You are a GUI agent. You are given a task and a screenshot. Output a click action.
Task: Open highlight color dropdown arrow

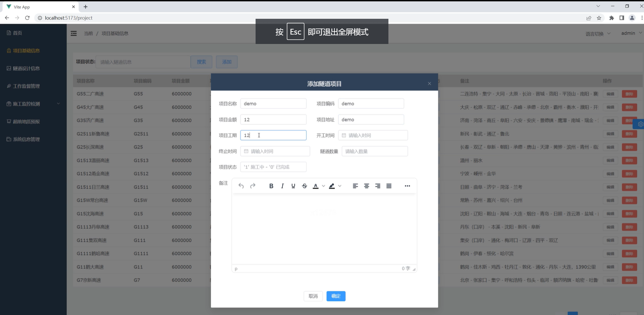pyautogui.click(x=340, y=186)
